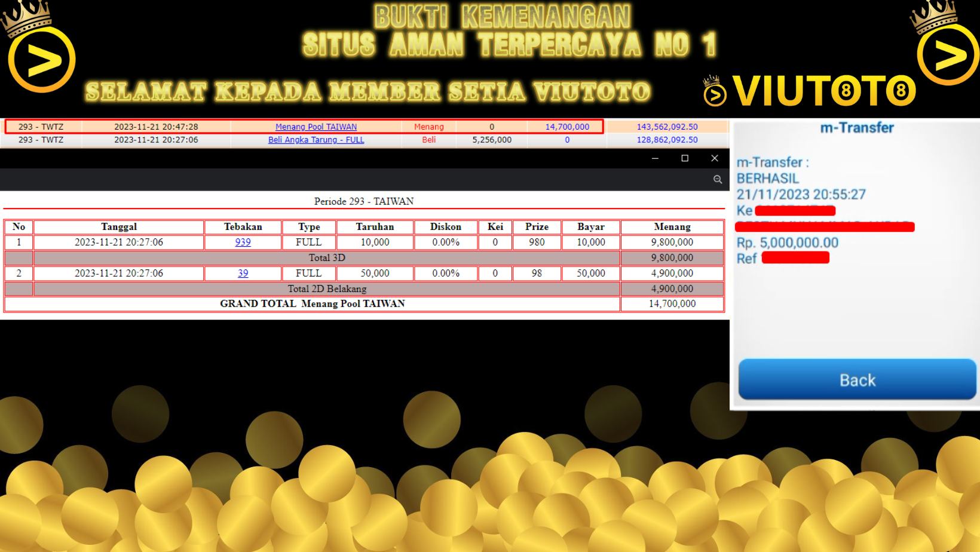Click the Menang column header
The width and height of the screenshot is (980, 552).
[672, 227]
